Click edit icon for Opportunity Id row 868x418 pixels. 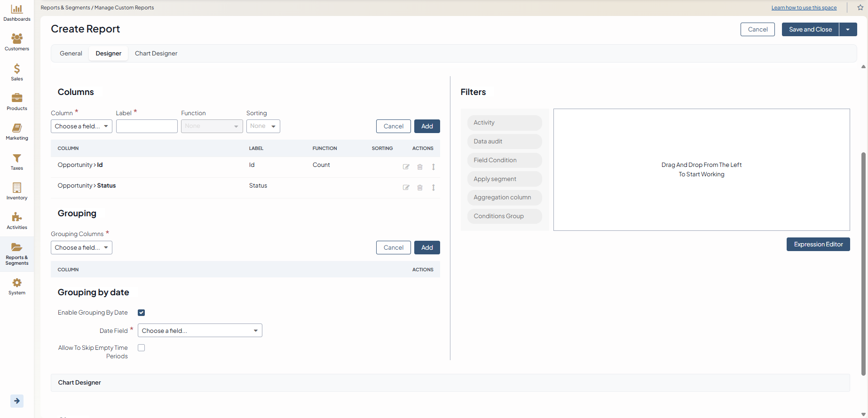click(406, 167)
